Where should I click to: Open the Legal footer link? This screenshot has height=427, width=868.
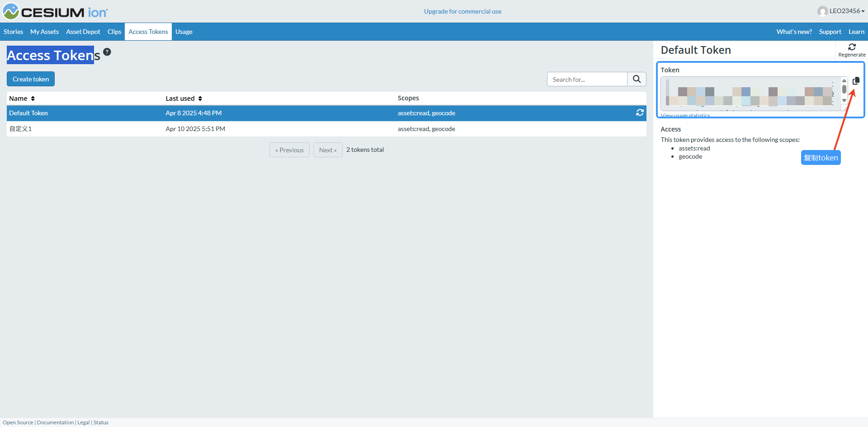[84, 422]
